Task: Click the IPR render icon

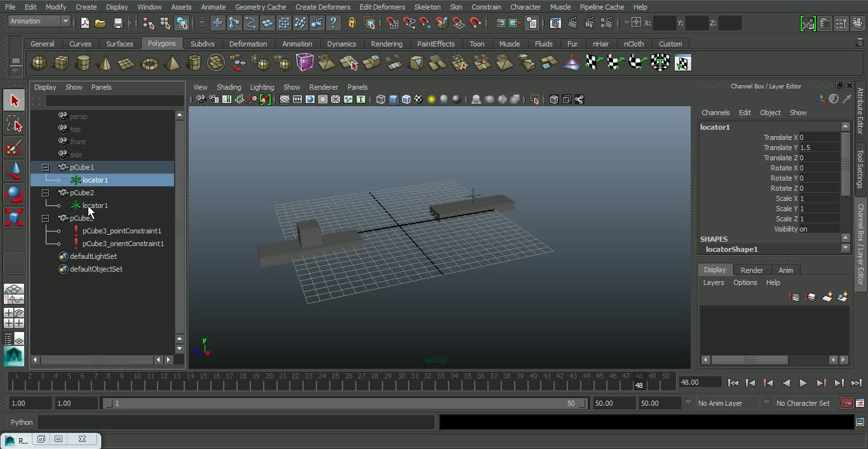Action: (590, 23)
